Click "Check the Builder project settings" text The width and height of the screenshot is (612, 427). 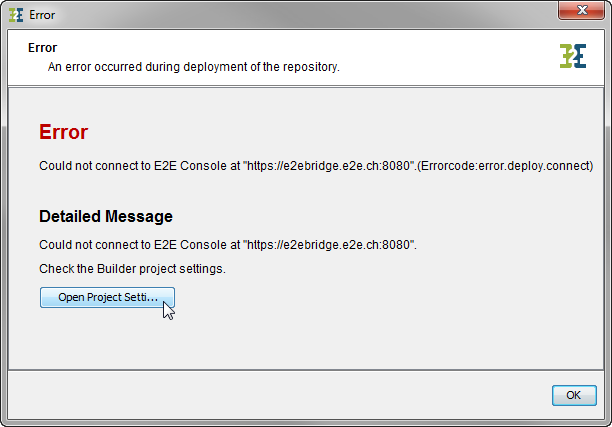132,268
